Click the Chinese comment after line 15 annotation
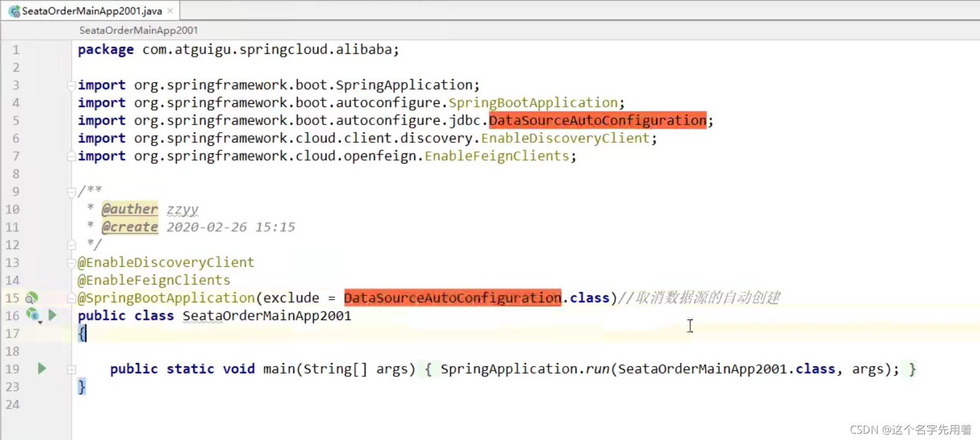 point(699,298)
